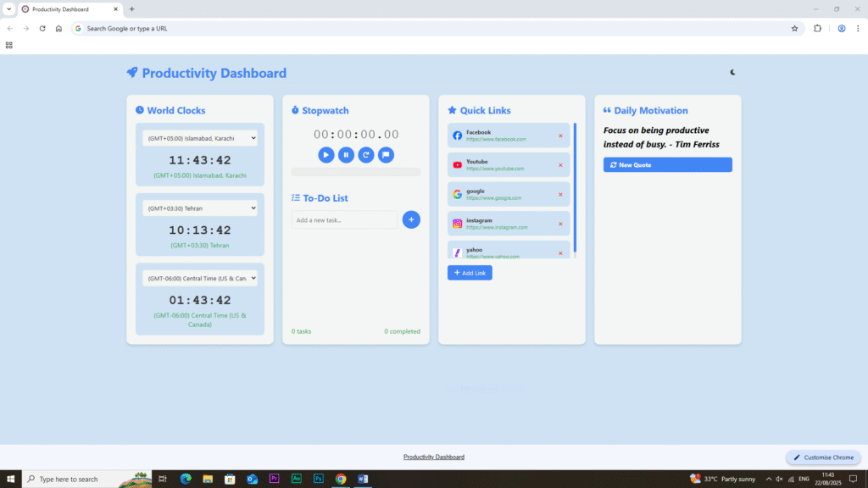This screenshot has width=868, height=488.
Task: Reset the stopwatch timer
Action: [x=366, y=154]
